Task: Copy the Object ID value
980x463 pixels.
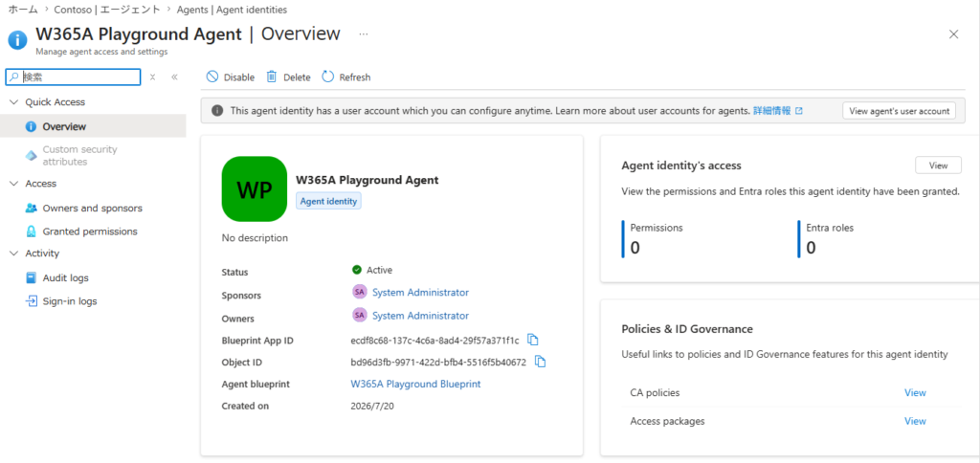Action: tap(541, 362)
